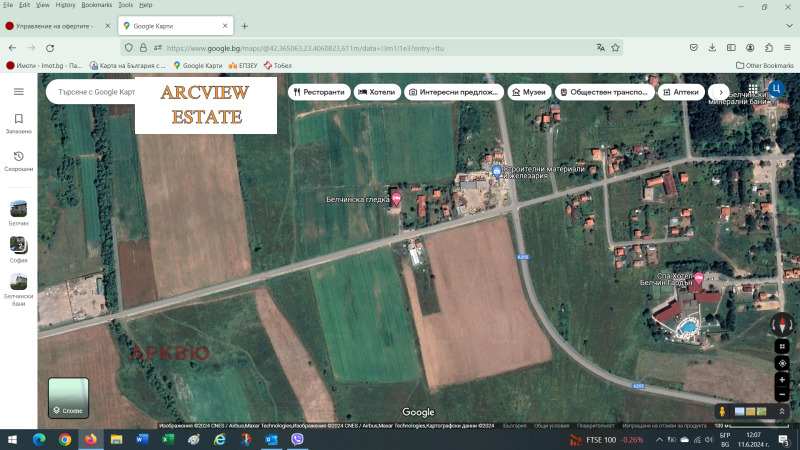Image resolution: width=800 pixels, height=450 pixels.
Task: Open the Google Maps hamburger menu
Action: point(18,91)
